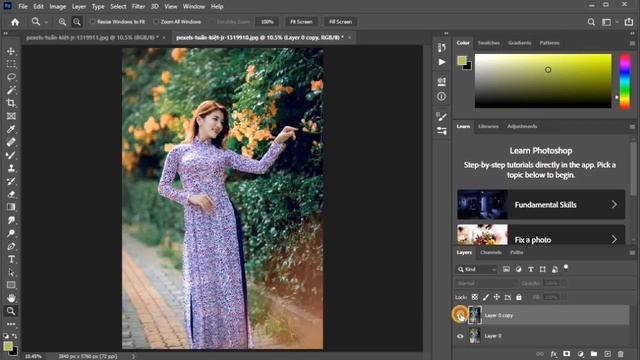Open the History panel icon

442,48
